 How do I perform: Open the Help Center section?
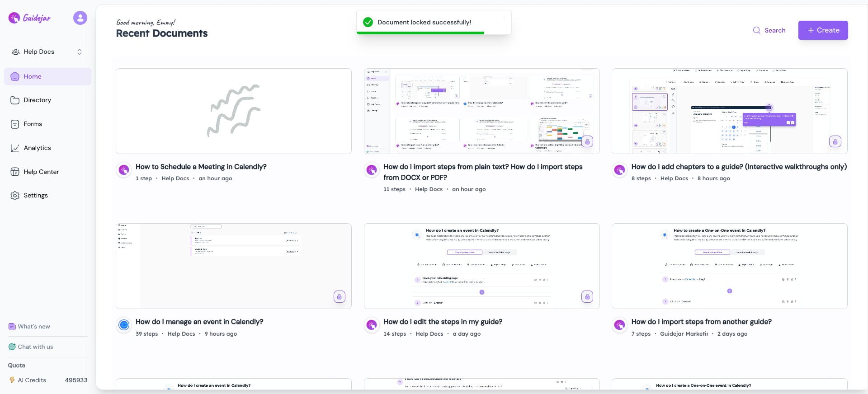tap(47, 172)
